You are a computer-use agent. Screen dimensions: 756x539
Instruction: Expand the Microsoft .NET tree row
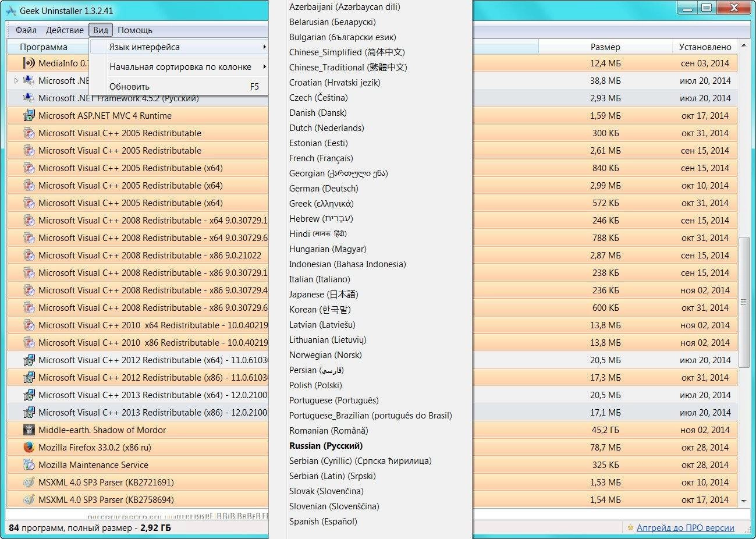16,80
